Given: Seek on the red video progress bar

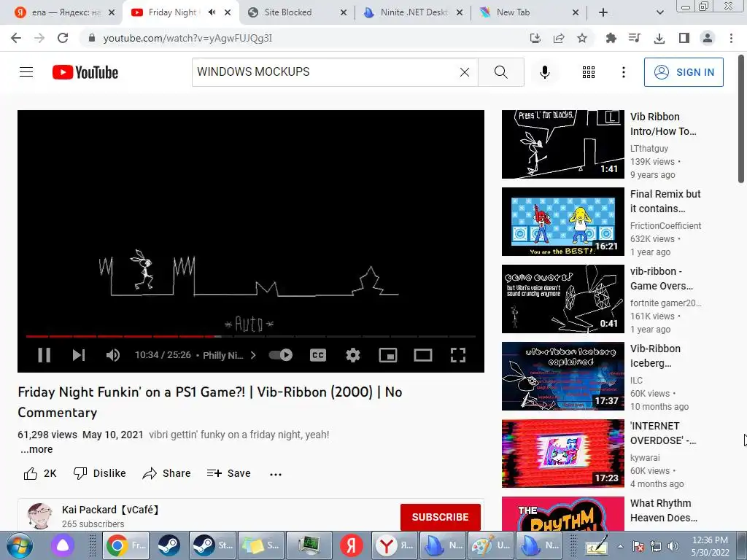Looking at the screenshot, I should click(251, 336).
